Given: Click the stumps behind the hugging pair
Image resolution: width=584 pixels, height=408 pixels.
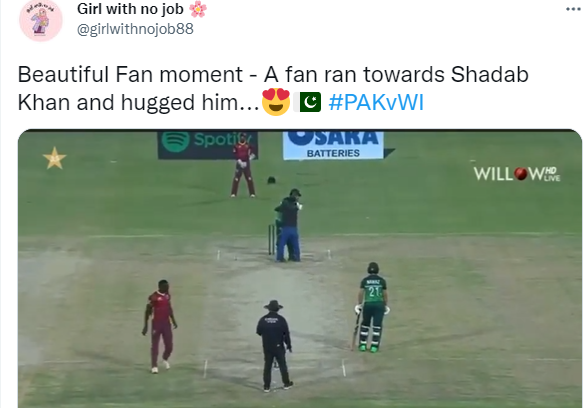Looking at the screenshot, I should tap(272, 239).
